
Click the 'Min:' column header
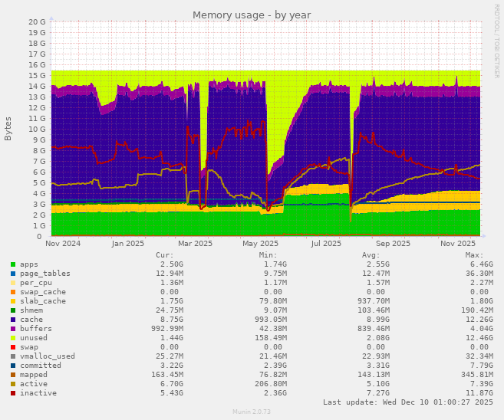click(x=268, y=255)
